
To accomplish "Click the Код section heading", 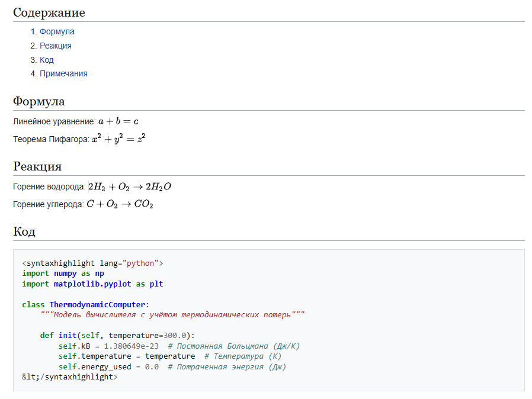I will (24, 231).
